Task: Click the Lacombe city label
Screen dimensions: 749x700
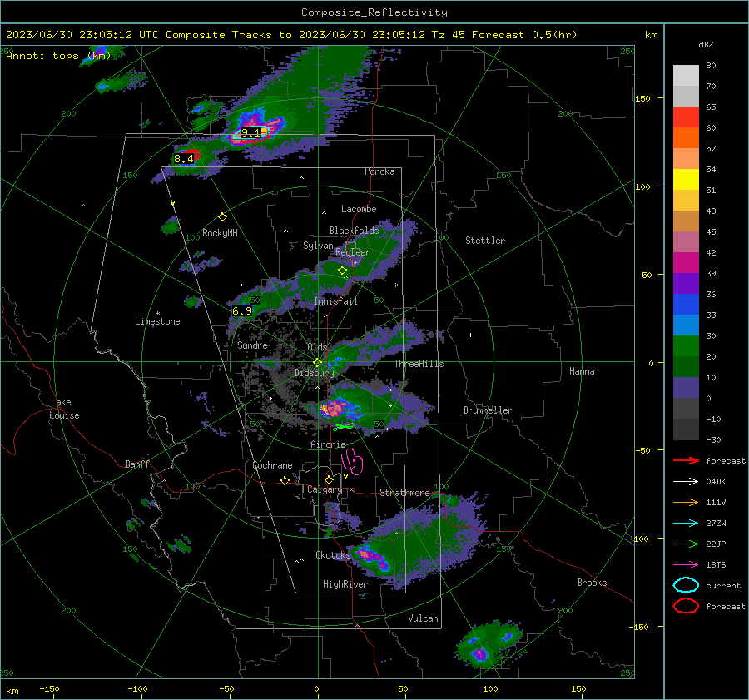Action: coord(359,209)
